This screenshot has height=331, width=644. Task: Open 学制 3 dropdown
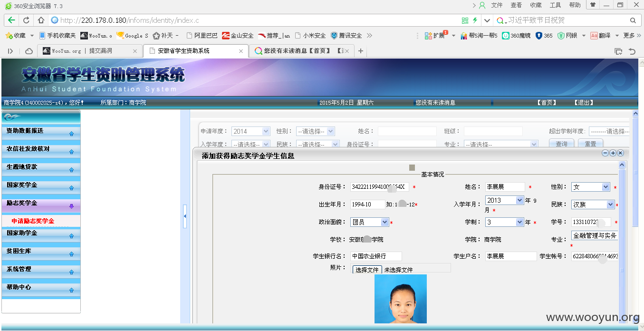tap(504, 222)
